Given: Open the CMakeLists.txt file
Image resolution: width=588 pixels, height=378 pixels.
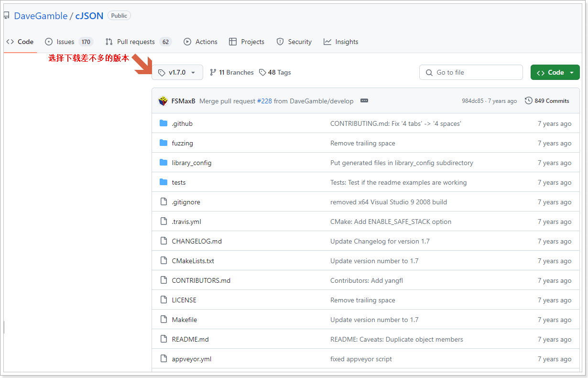Looking at the screenshot, I should click(193, 261).
